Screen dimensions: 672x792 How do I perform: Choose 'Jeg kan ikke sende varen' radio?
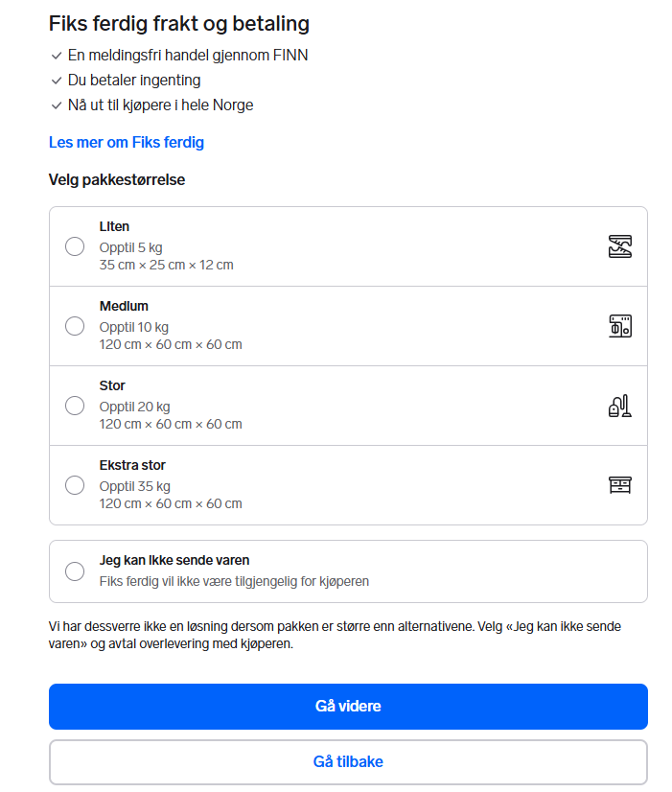pyautogui.click(x=75, y=571)
